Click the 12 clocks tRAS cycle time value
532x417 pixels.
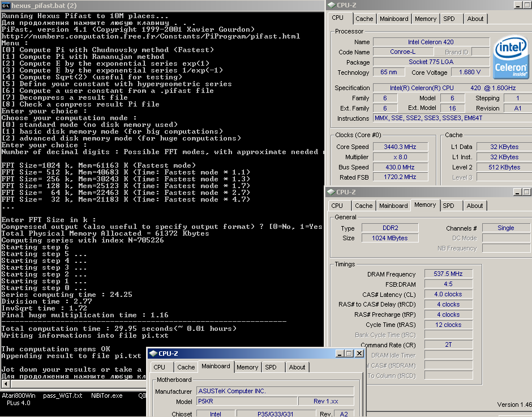pyautogui.click(x=448, y=325)
